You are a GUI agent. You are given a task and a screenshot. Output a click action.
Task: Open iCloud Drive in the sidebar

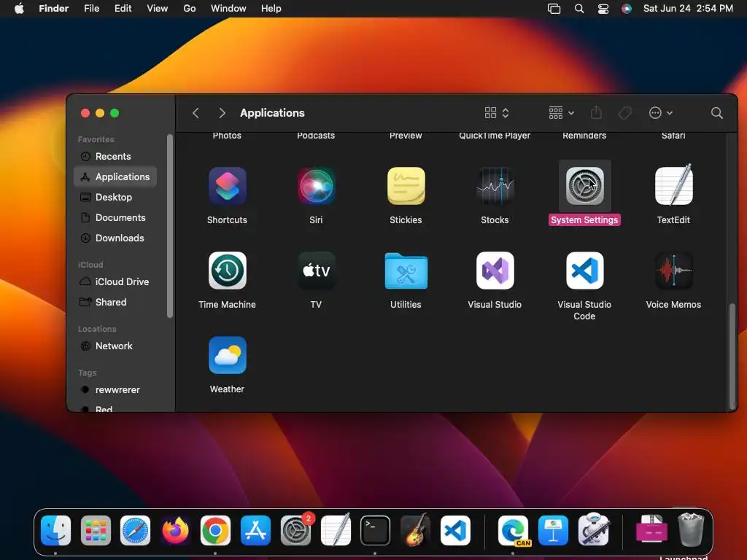pyautogui.click(x=115, y=282)
